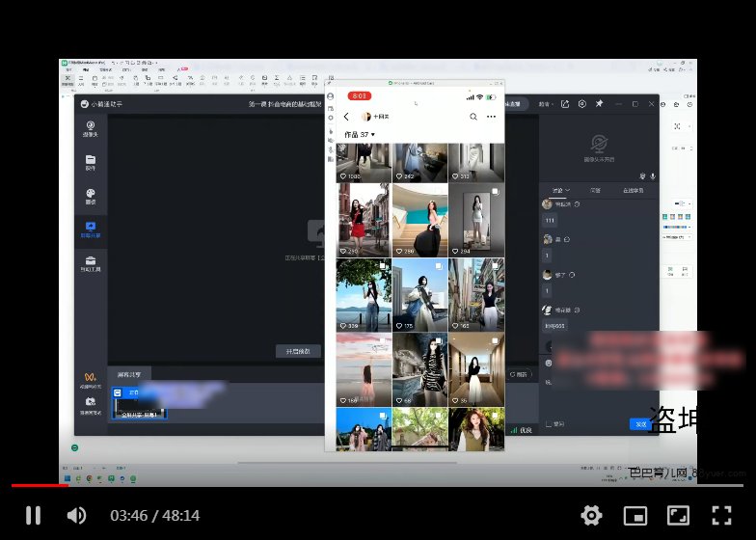Click the horizontal scrollbar in background app
This screenshot has width=756, height=540.
[347, 463]
